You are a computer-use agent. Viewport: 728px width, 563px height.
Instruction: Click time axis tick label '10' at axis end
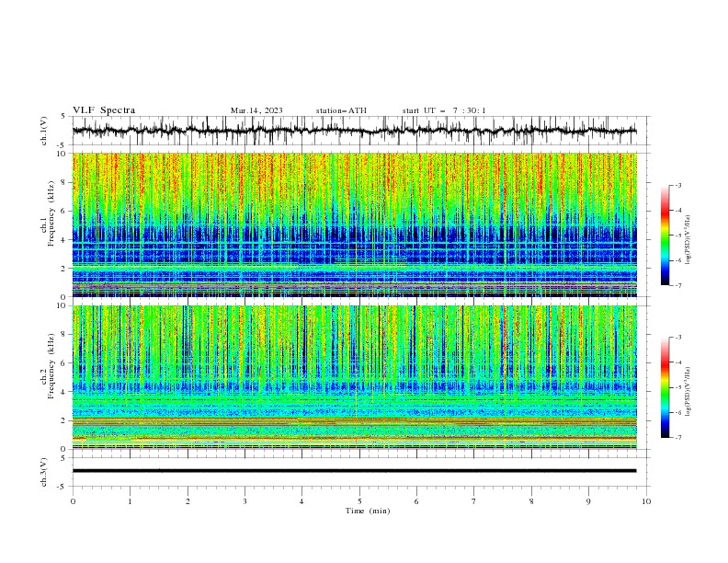tap(646, 501)
